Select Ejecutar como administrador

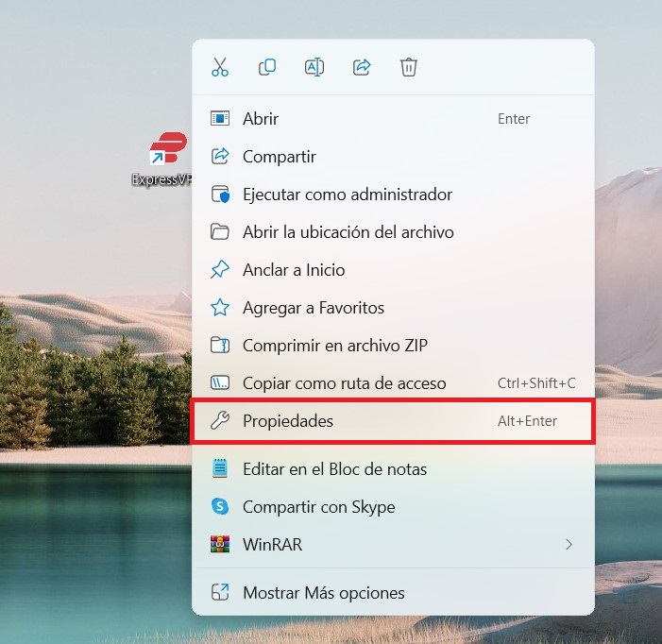(x=393, y=195)
